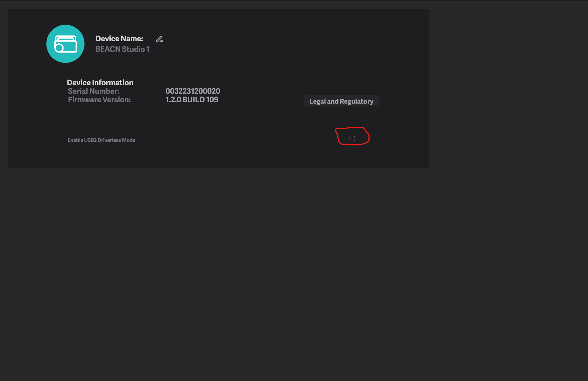The width and height of the screenshot is (588, 381).
Task: Click the teal BEACN Studio device icon
Action: [x=65, y=44]
